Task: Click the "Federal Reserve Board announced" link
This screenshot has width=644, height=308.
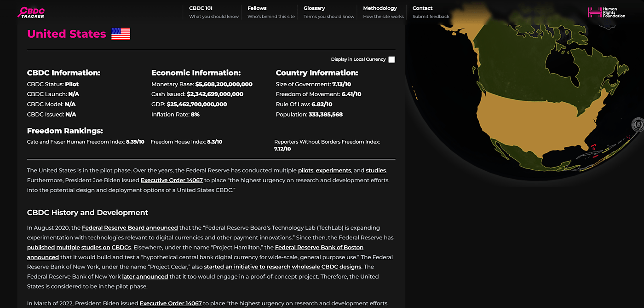Action: pyautogui.click(x=130, y=228)
